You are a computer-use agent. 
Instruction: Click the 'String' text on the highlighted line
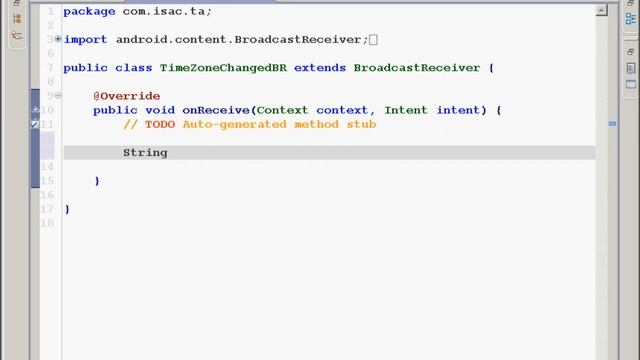tap(145, 153)
